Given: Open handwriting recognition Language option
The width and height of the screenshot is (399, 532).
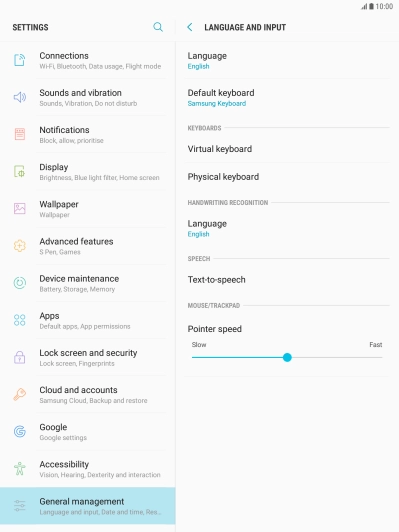Looking at the screenshot, I should [x=287, y=228].
